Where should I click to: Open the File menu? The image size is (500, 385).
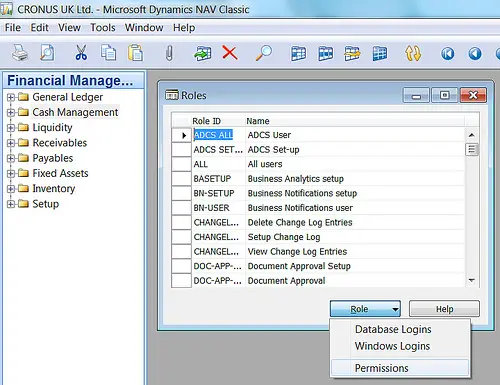pyautogui.click(x=13, y=27)
